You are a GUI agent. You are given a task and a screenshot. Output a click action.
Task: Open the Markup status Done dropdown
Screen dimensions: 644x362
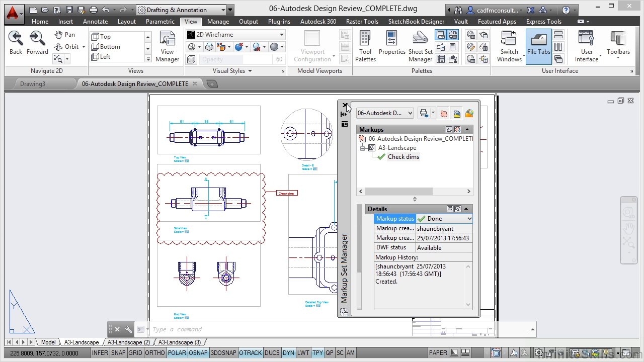coord(445,219)
